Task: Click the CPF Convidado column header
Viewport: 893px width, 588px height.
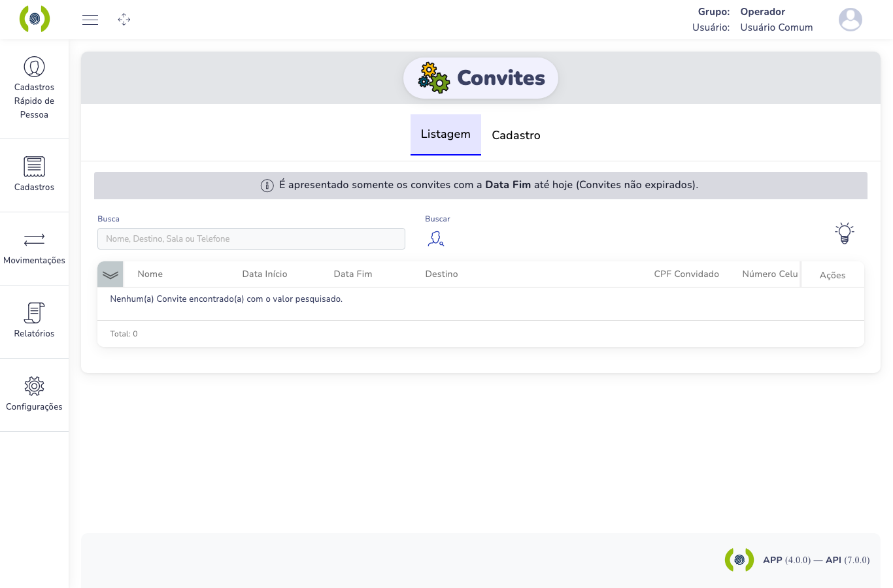Action: pyautogui.click(x=686, y=274)
